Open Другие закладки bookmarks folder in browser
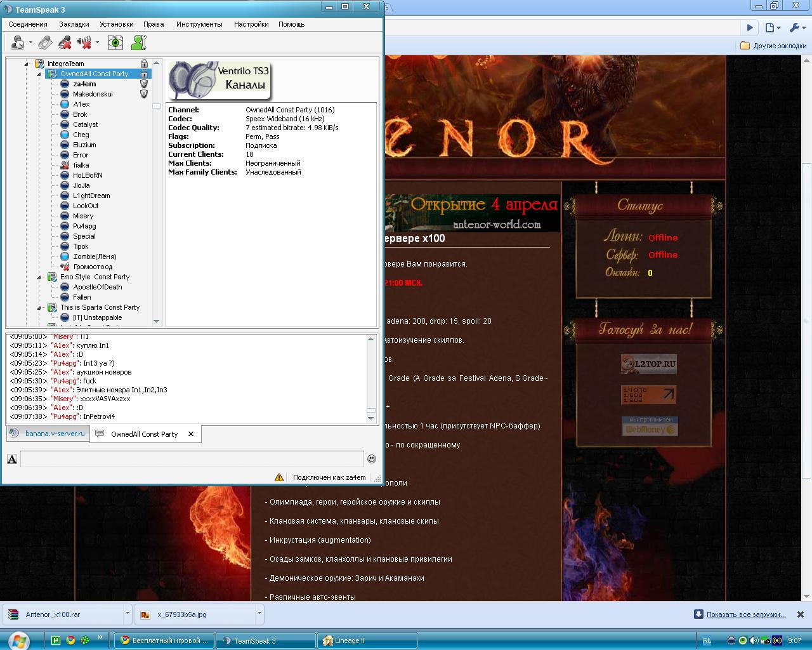 coord(773,46)
